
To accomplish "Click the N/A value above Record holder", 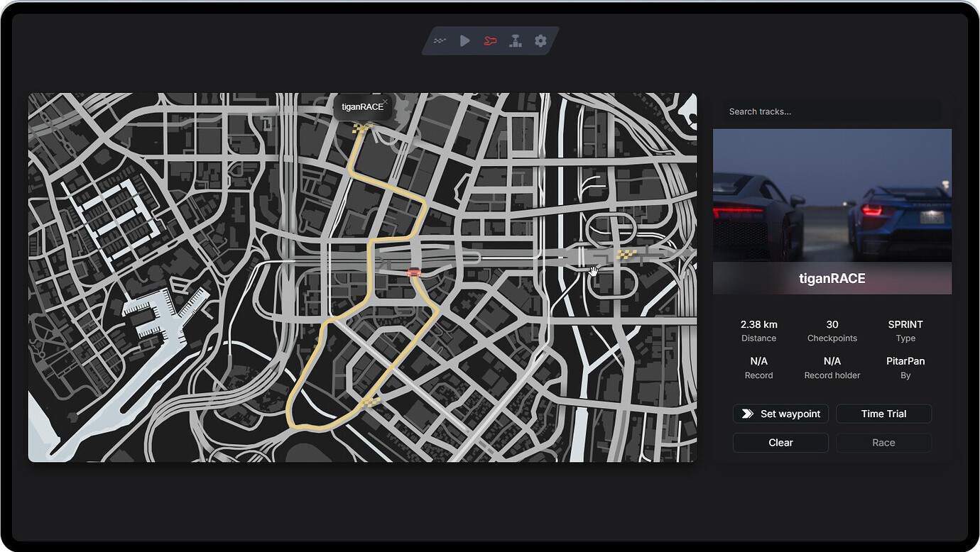I will coord(832,361).
